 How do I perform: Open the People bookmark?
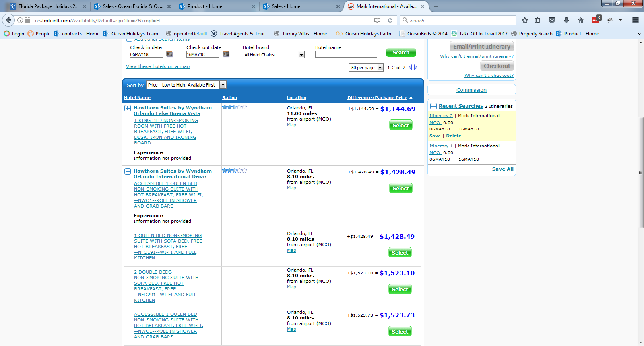pos(39,34)
